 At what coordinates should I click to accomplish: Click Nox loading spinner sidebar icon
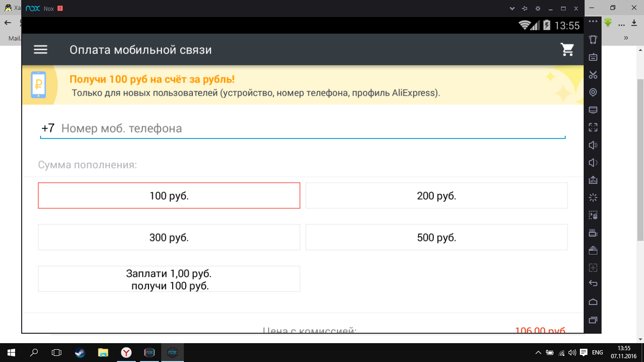point(593,197)
